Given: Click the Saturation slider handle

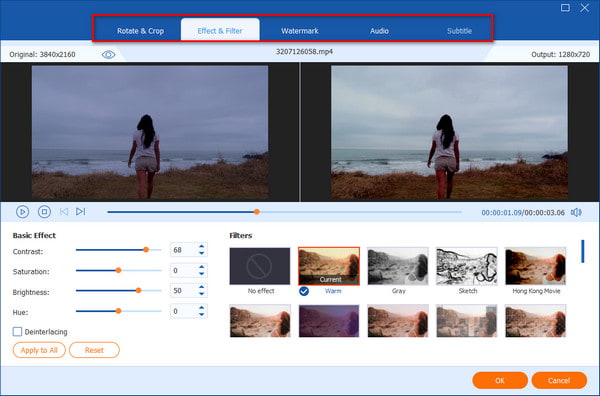Looking at the screenshot, I should click(x=119, y=271).
